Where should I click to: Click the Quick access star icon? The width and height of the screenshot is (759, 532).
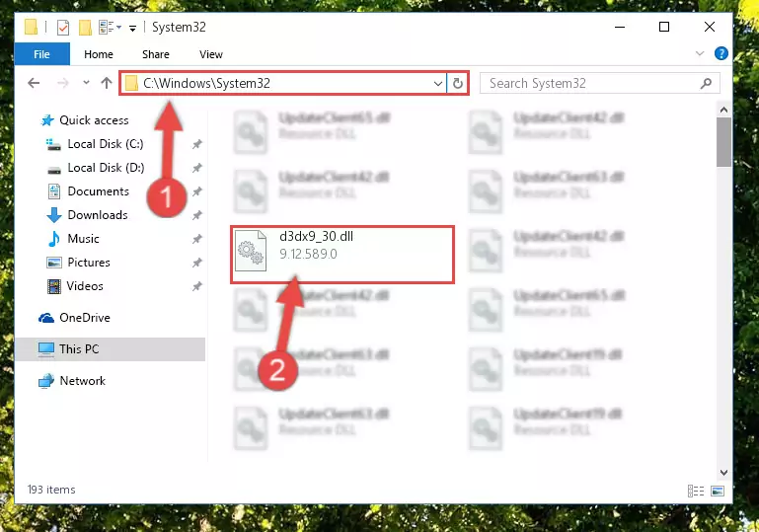pos(47,120)
